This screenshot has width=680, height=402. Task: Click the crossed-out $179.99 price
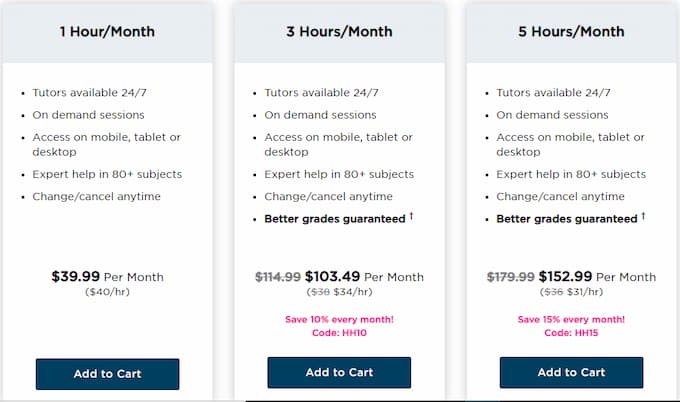510,276
